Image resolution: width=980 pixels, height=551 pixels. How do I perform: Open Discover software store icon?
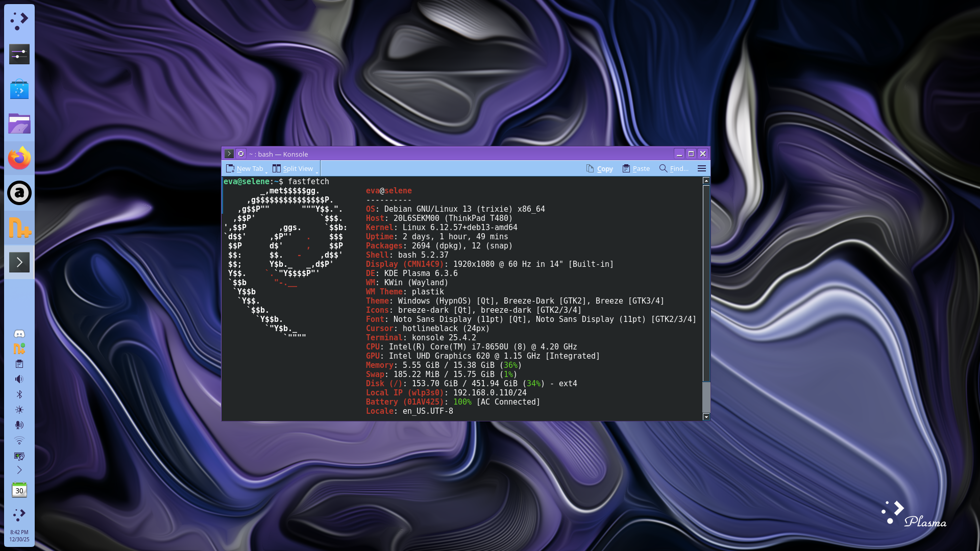click(x=19, y=90)
